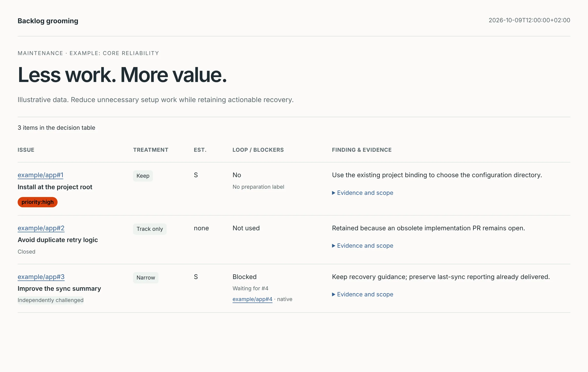
Task: Click the 3 items in the decision table text
Action: pyautogui.click(x=56, y=128)
